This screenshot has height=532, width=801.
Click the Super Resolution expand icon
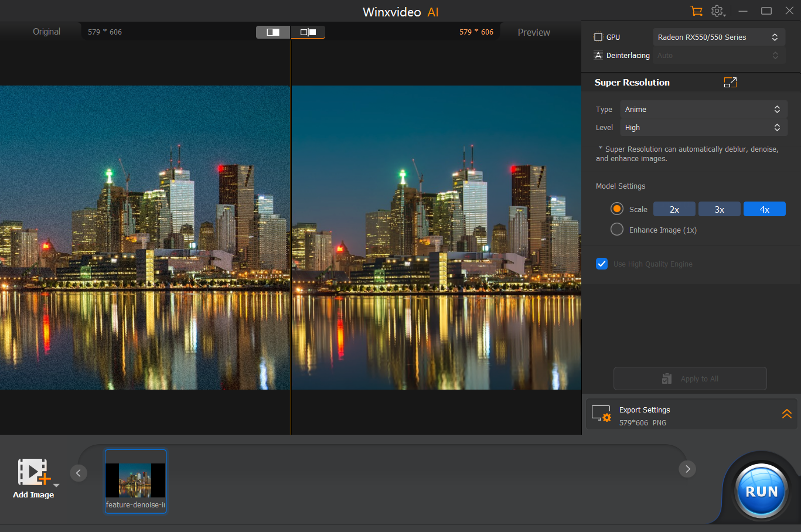click(730, 83)
